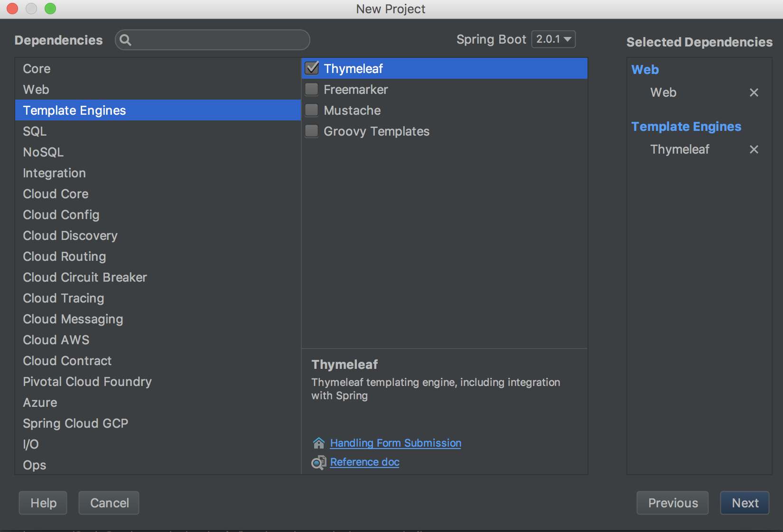
Task: Open the Handling Form Submission link
Action: [x=395, y=443]
